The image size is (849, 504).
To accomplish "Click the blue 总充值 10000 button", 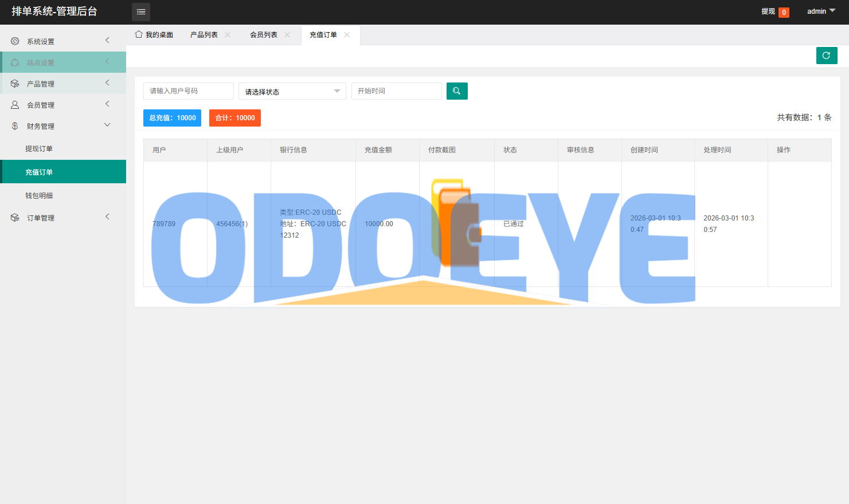I will pyautogui.click(x=172, y=118).
